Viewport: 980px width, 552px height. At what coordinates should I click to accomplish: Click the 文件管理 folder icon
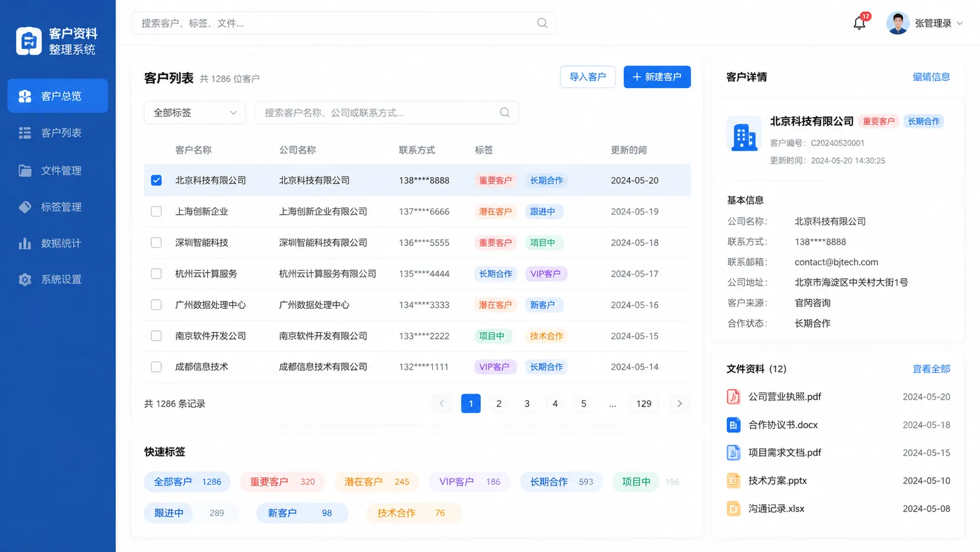(25, 171)
